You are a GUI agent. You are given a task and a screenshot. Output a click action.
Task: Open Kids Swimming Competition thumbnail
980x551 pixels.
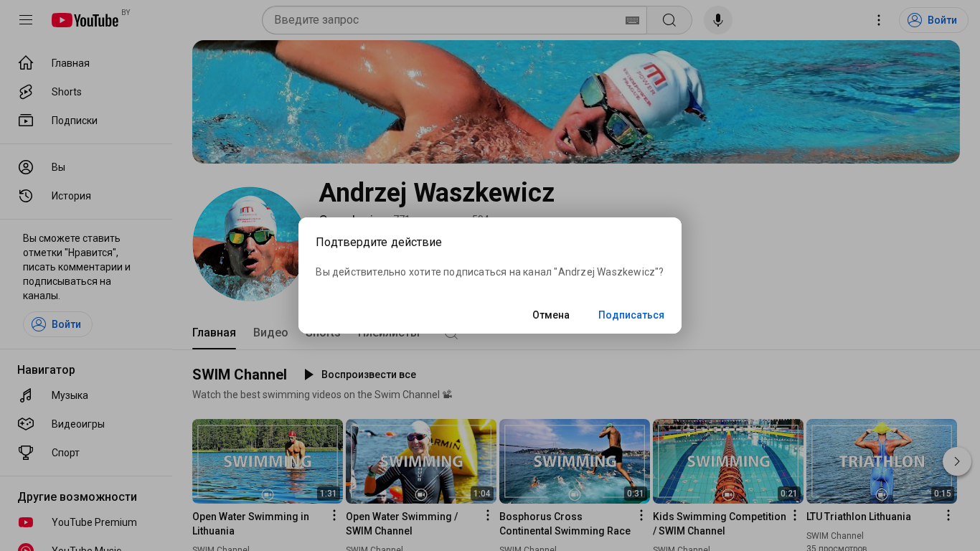point(728,461)
